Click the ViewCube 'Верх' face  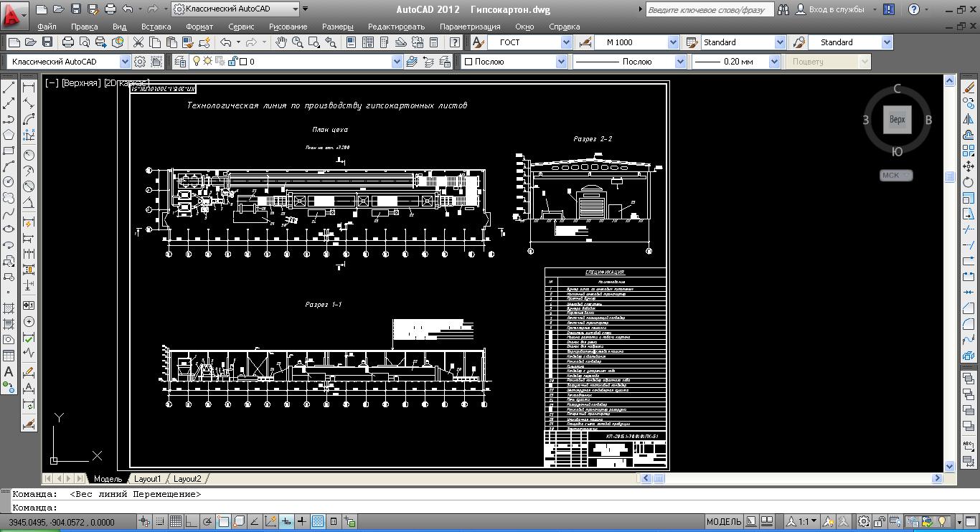897,120
